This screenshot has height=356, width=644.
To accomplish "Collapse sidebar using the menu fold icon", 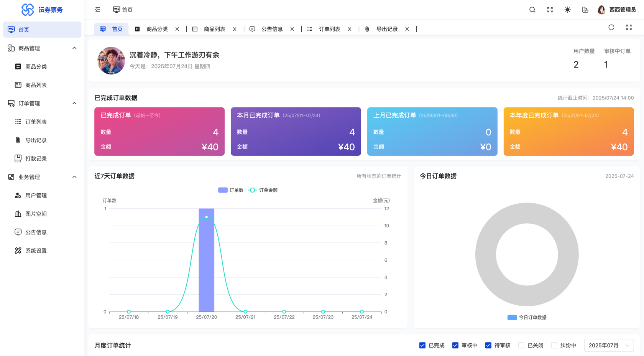I will tap(98, 10).
